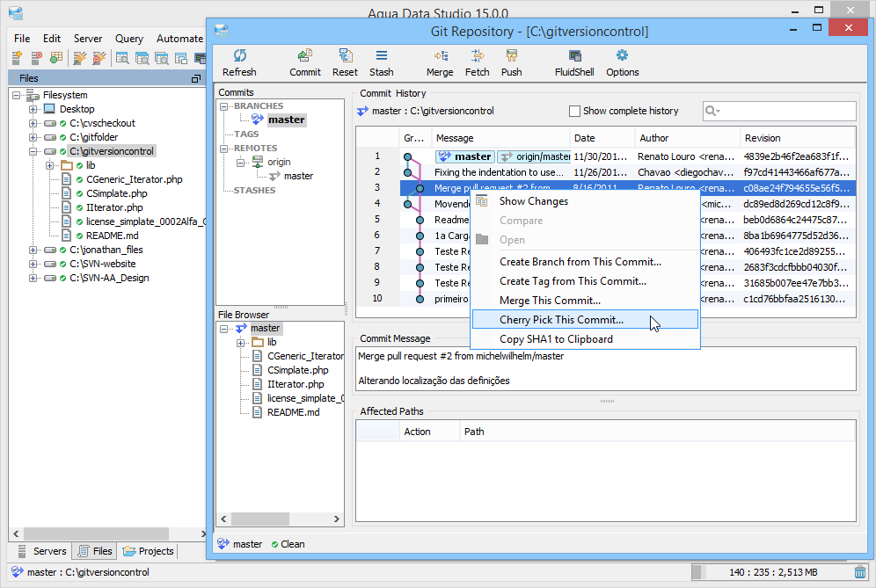The width and height of the screenshot is (876, 588).
Task: Sort by the Revision column header
Action: 798,138
